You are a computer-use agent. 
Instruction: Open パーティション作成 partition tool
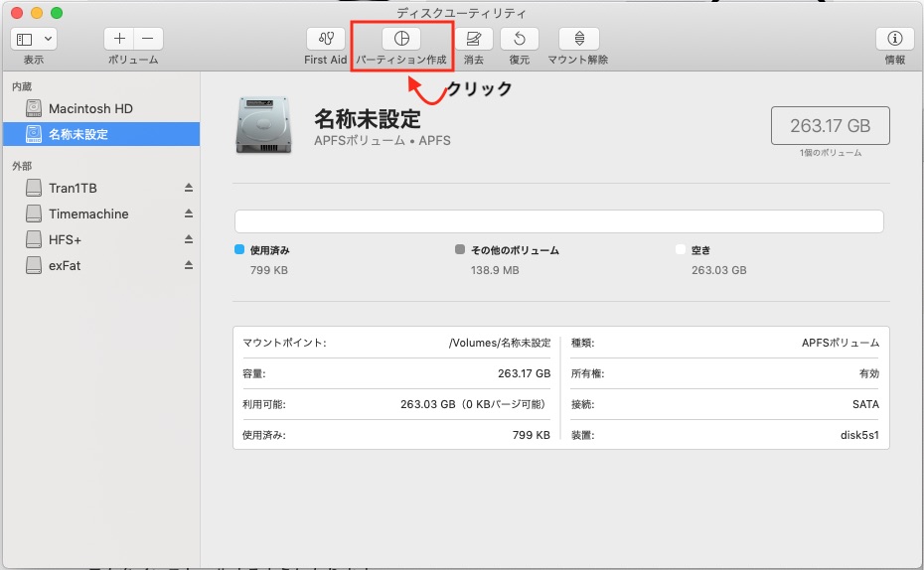click(401, 39)
